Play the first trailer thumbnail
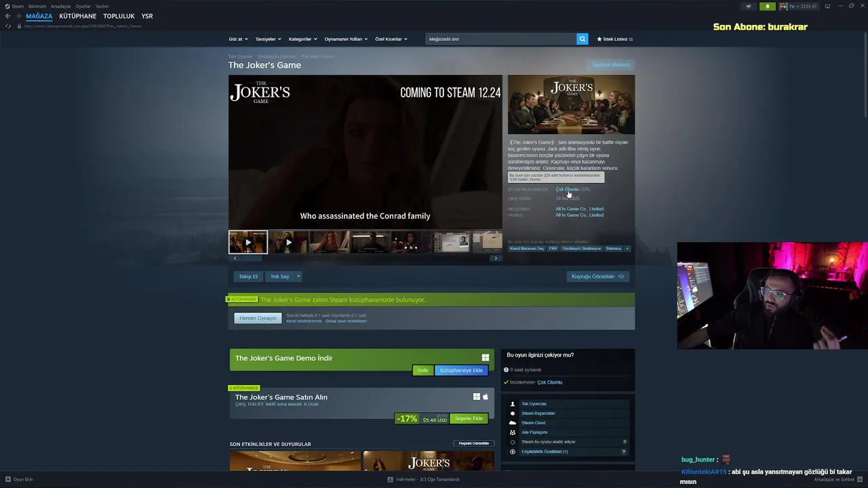The height and width of the screenshot is (488, 868). [x=248, y=242]
